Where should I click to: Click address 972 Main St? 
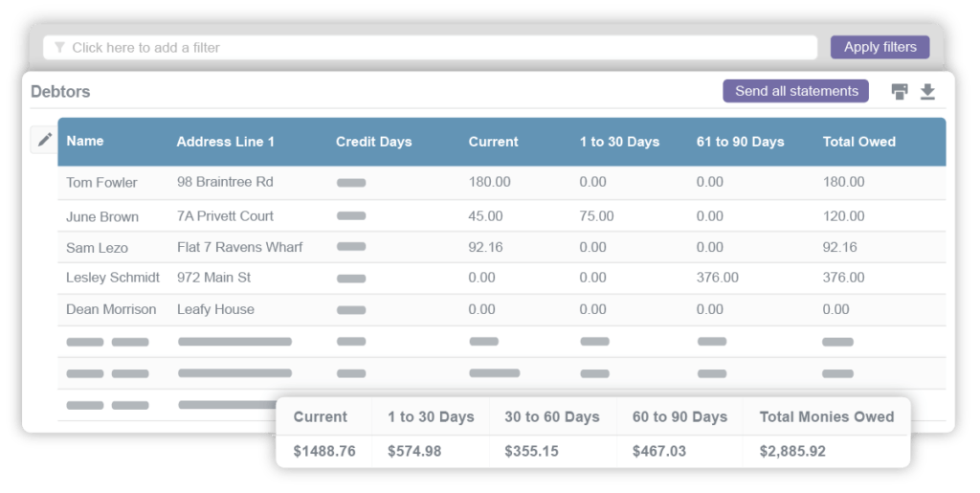(213, 278)
